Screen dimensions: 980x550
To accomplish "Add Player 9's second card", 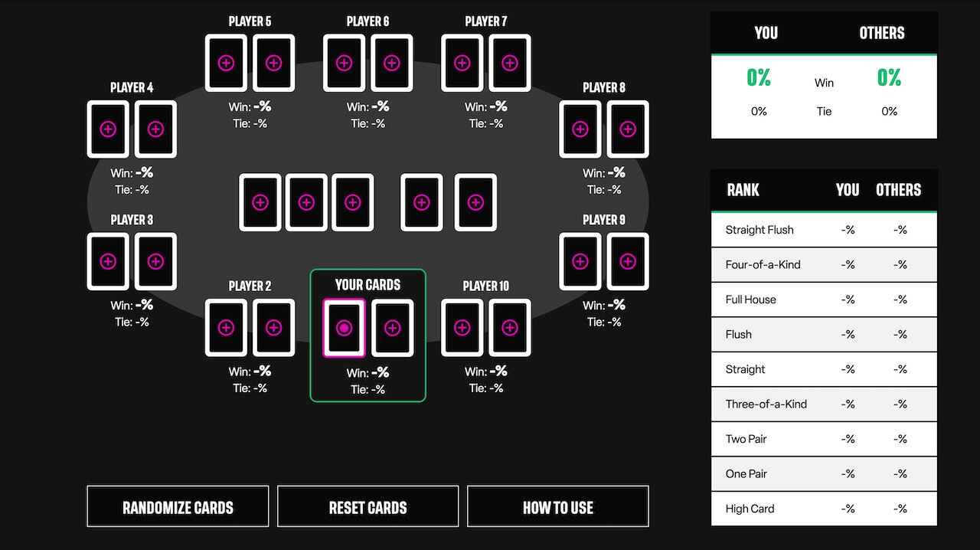I will (627, 261).
